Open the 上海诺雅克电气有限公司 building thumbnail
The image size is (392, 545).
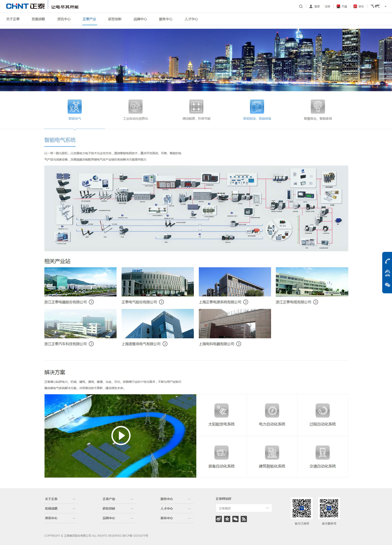point(157,324)
